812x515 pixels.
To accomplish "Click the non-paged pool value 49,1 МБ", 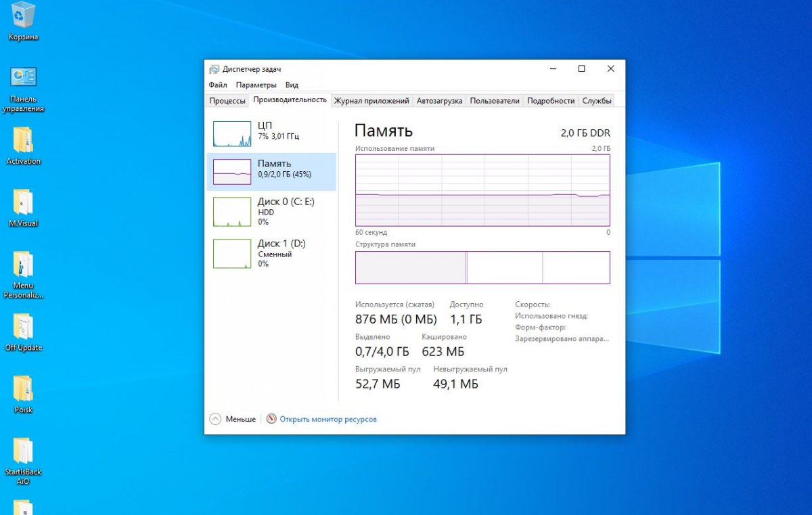I will (455, 384).
